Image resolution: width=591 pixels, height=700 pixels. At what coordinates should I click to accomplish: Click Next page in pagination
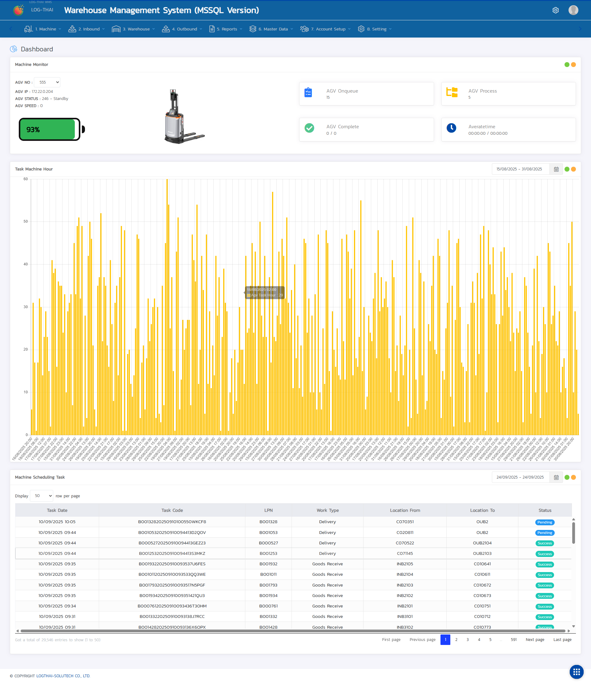pos(535,640)
